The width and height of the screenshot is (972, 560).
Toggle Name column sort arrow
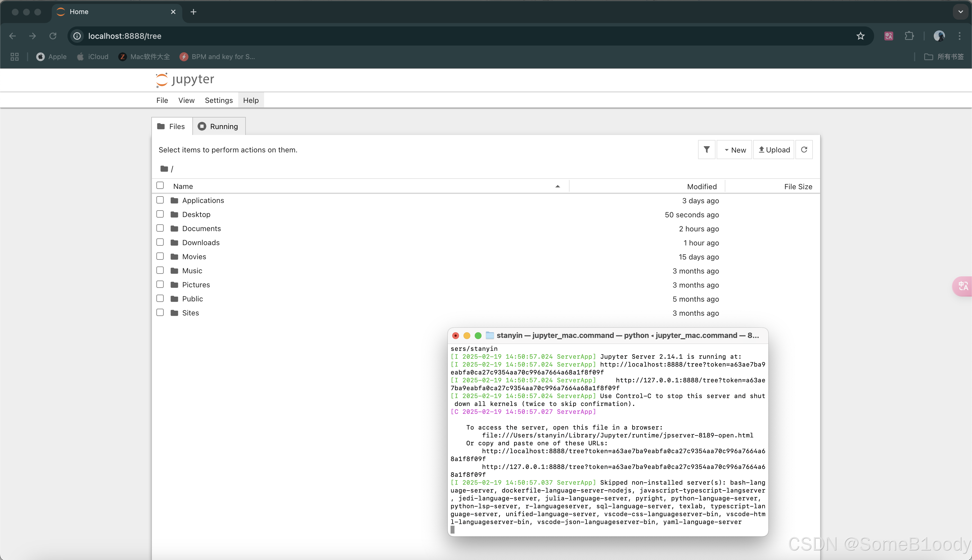[x=557, y=187]
